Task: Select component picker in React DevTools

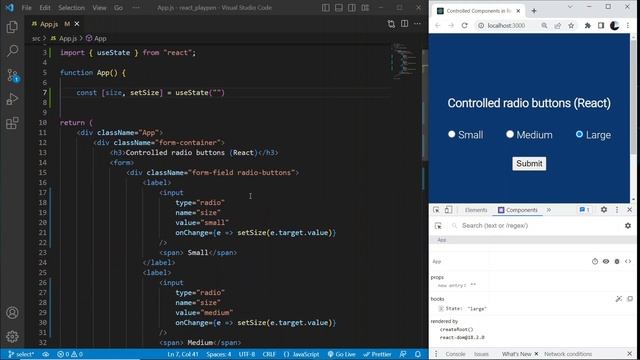Action: coord(438,226)
